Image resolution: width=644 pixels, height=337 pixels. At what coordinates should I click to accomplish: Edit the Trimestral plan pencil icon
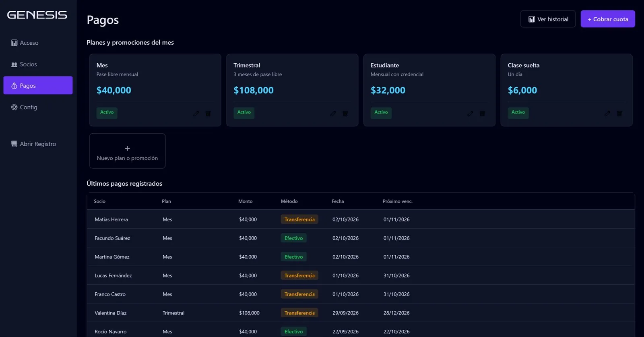(x=333, y=114)
